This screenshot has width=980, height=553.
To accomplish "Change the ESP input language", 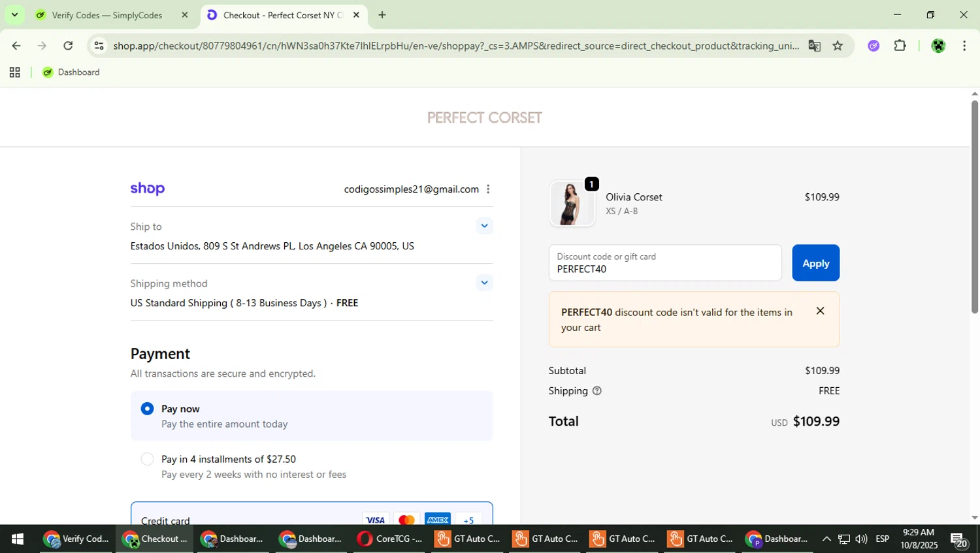I will [x=883, y=539].
